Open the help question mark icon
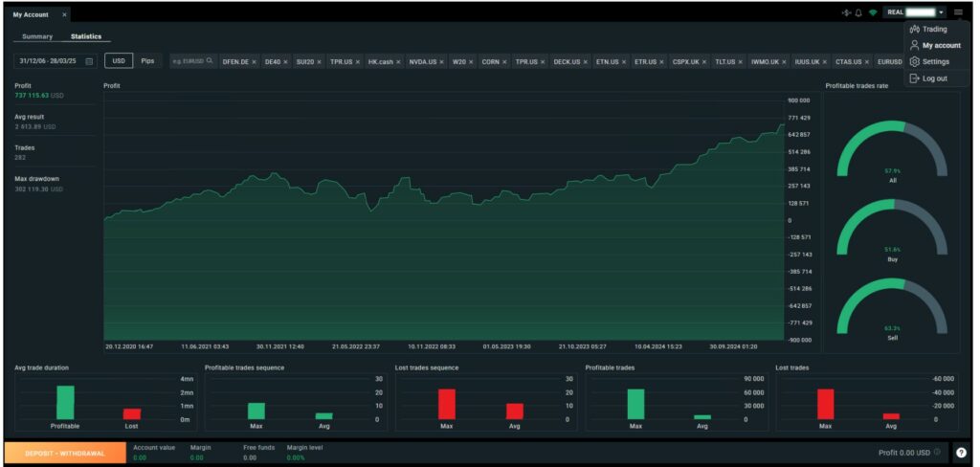The width and height of the screenshot is (980, 467). coord(961,453)
